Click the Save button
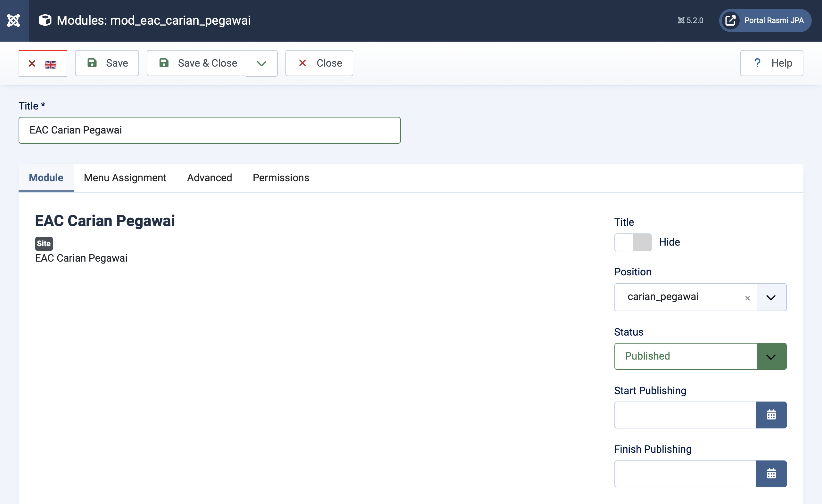The width and height of the screenshot is (822, 504). pyautogui.click(x=107, y=63)
